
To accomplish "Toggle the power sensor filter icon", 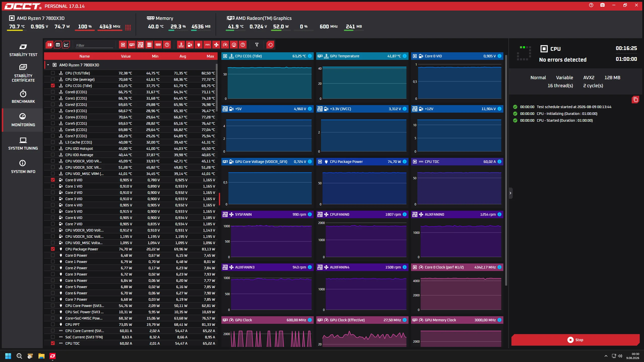I will click(x=199, y=45).
